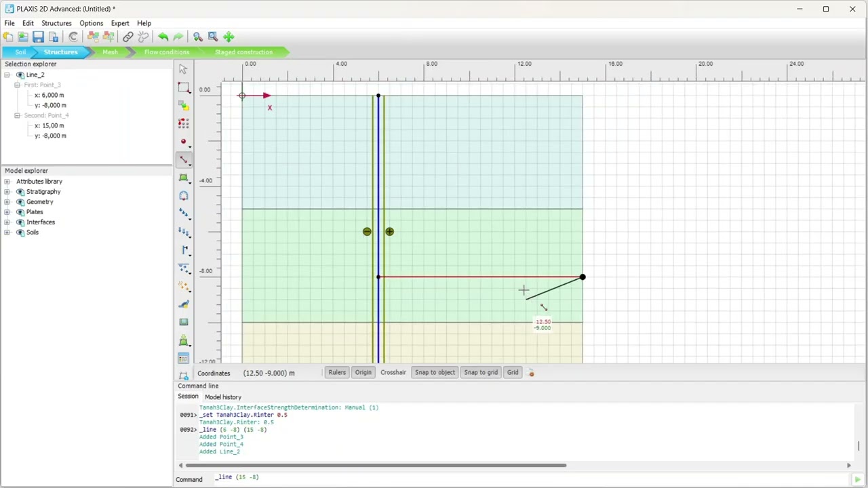Click the negative interface minus marker
Viewport: 868px width, 488px height.
367,232
